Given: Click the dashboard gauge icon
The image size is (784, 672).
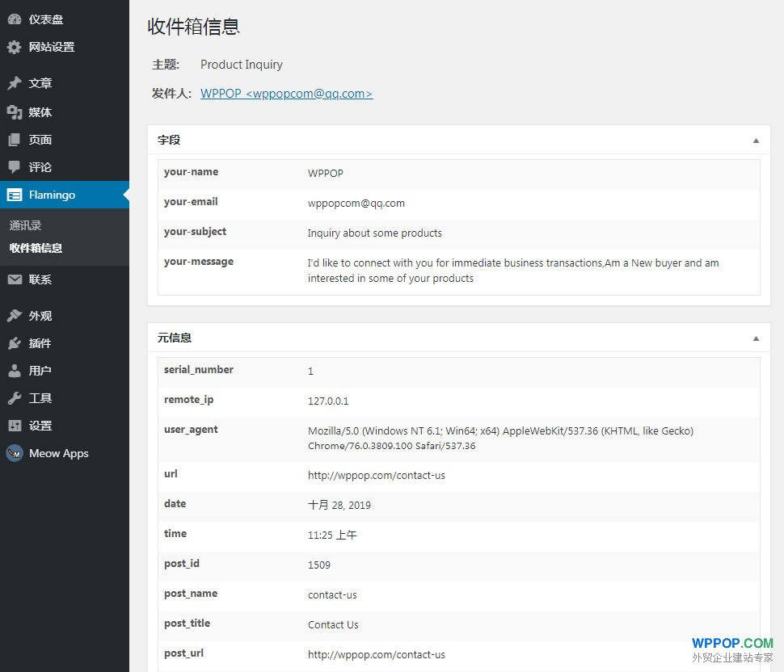Looking at the screenshot, I should coord(15,19).
